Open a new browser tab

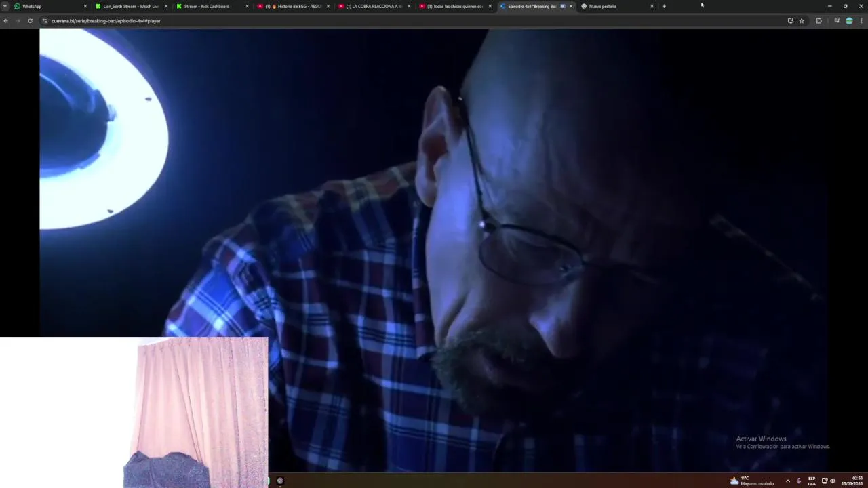point(664,6)
